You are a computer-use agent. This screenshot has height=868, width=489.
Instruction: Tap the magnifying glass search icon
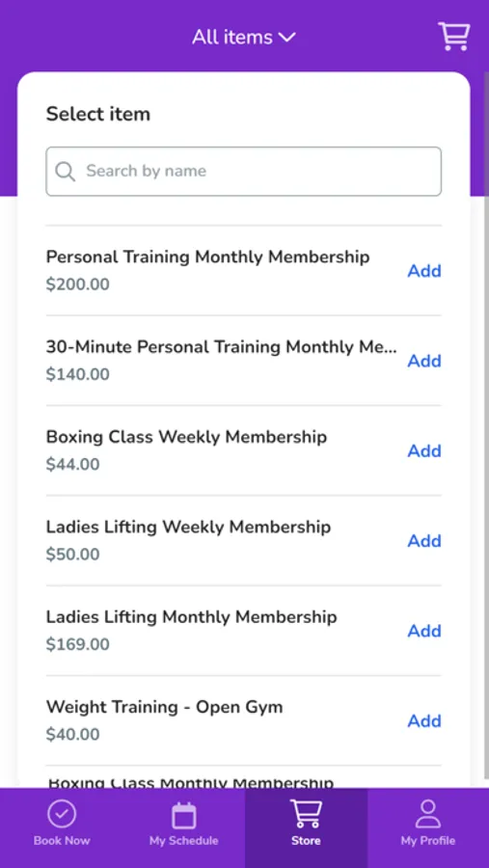[x=66, y=171]
